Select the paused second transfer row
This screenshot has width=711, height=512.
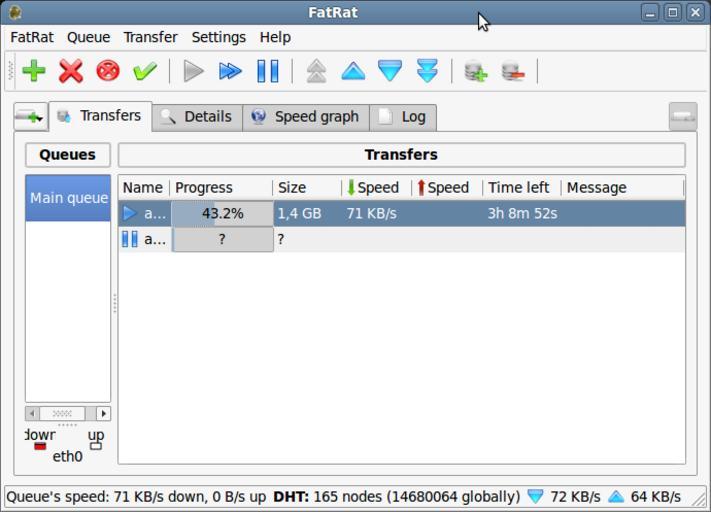(400, 239)
